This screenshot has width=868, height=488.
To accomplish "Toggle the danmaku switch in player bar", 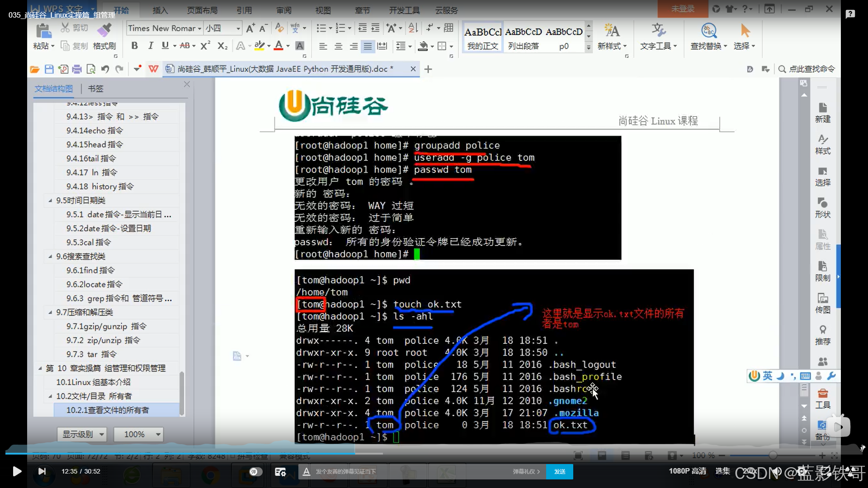I will point(255,471).
